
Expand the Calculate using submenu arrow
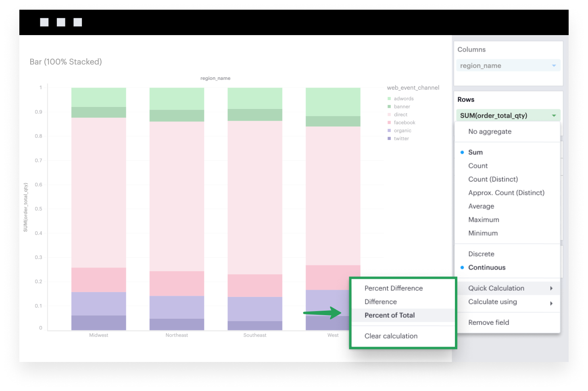(x=551, y=303)
